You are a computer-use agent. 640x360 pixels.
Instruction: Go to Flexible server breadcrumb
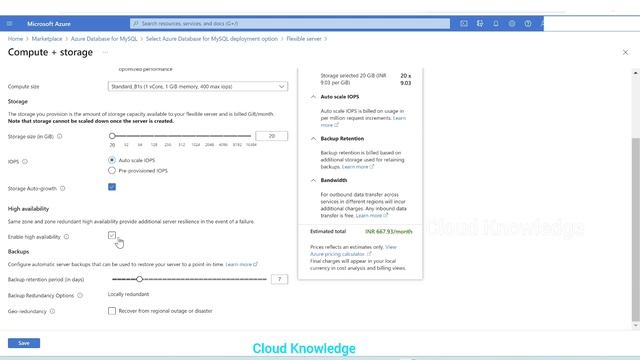304,39
